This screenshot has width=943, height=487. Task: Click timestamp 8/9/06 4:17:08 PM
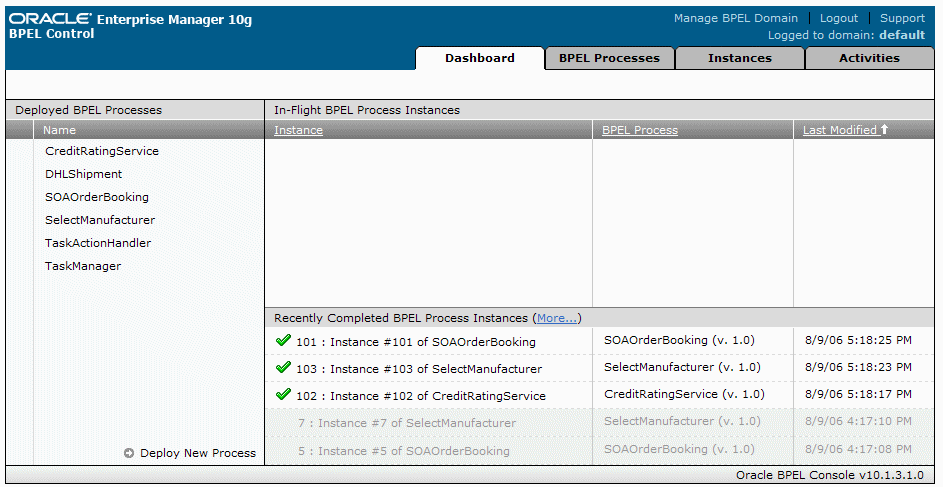[858, 449]
